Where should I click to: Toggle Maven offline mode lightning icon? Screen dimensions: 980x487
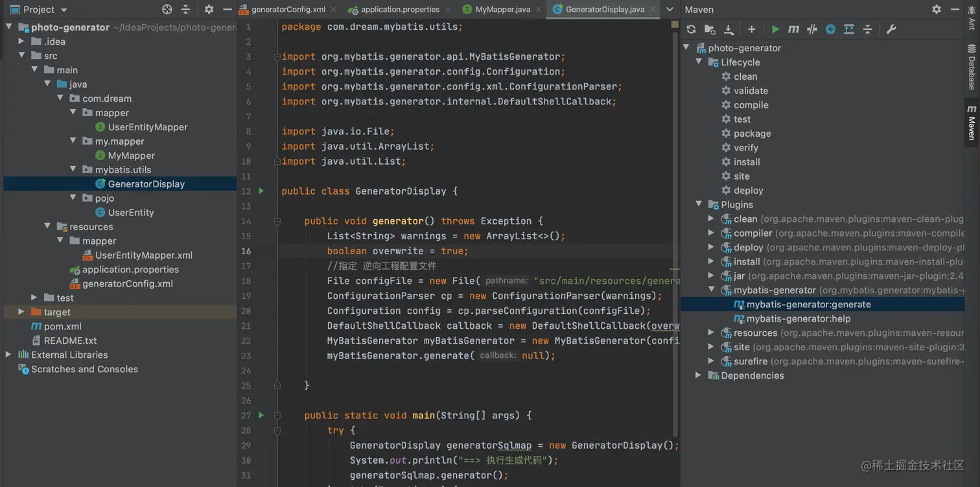tap(830, 29)
